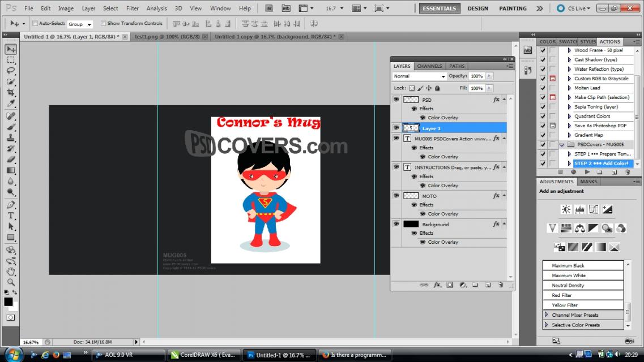644x362 pixels.
Task: Launch Adobe Bridge from top bar
Action: [x=269, y=8]
